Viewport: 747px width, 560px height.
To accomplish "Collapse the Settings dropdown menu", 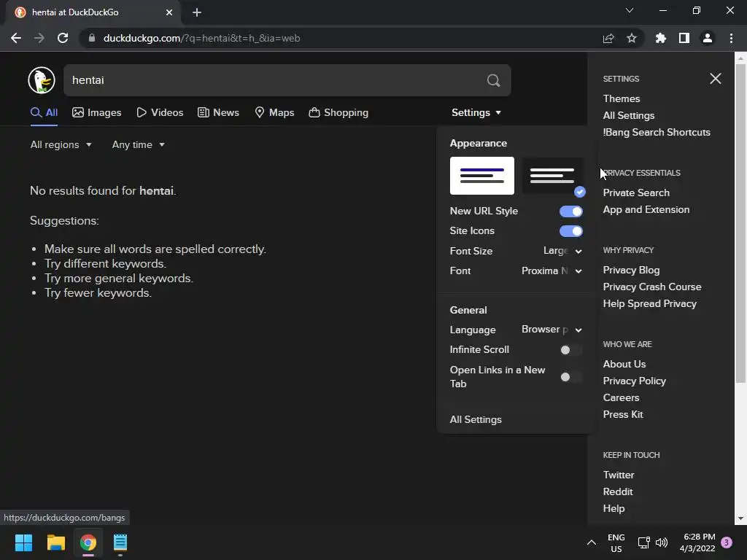I will click(x=476, y=113).
